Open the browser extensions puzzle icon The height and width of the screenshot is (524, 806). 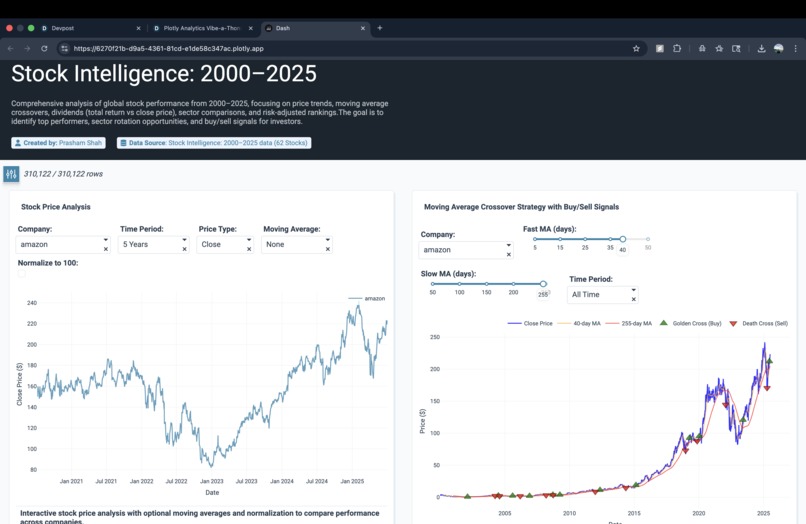coord(677,48)
